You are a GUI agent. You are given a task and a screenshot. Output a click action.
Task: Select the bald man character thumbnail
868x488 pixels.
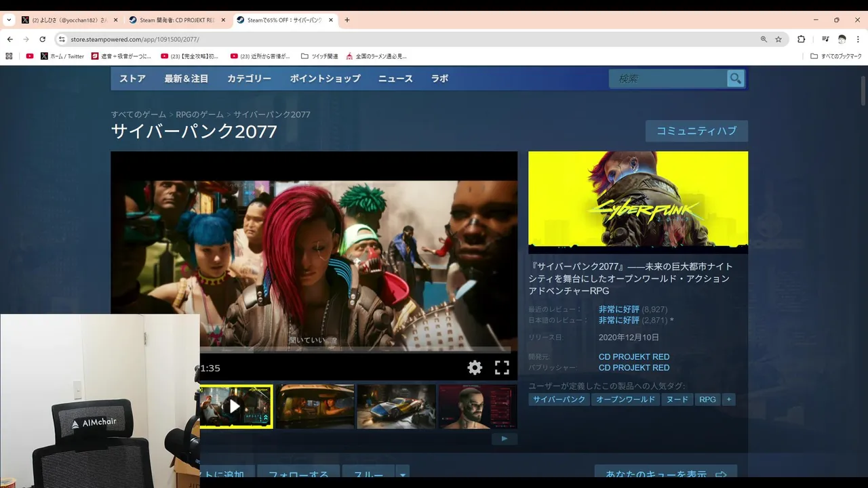pos(477,407)
